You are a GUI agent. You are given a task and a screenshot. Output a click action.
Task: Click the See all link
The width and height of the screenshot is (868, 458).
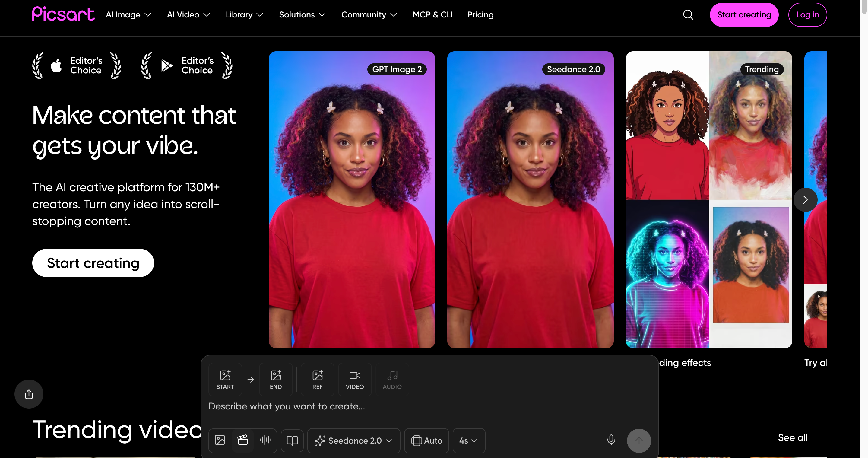click(x=793, y=437)
